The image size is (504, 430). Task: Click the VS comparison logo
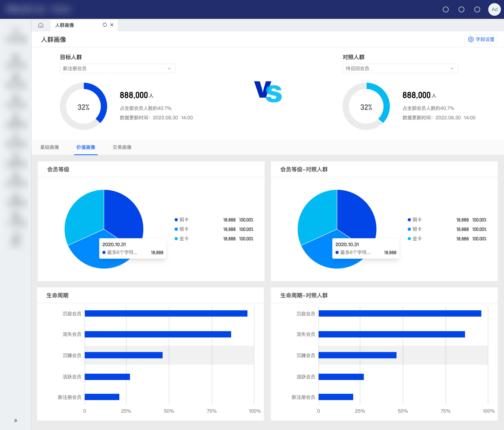[268, 92]
